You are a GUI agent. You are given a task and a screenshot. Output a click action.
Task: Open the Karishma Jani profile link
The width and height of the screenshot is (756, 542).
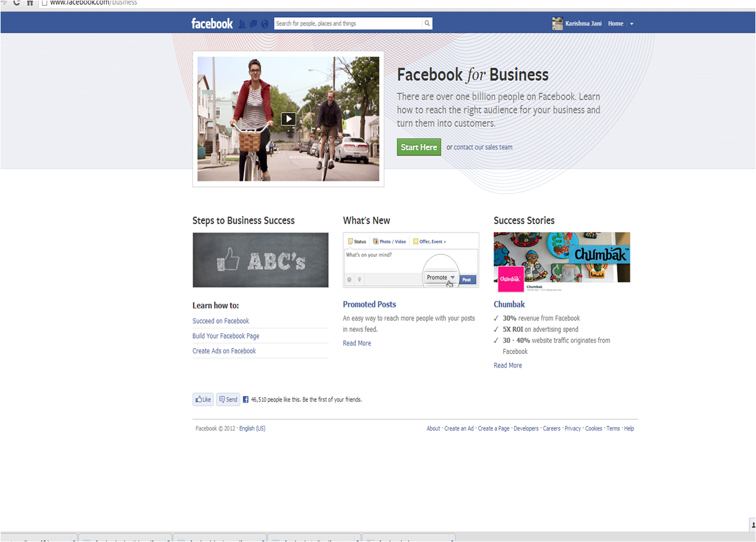pos(584,24)
